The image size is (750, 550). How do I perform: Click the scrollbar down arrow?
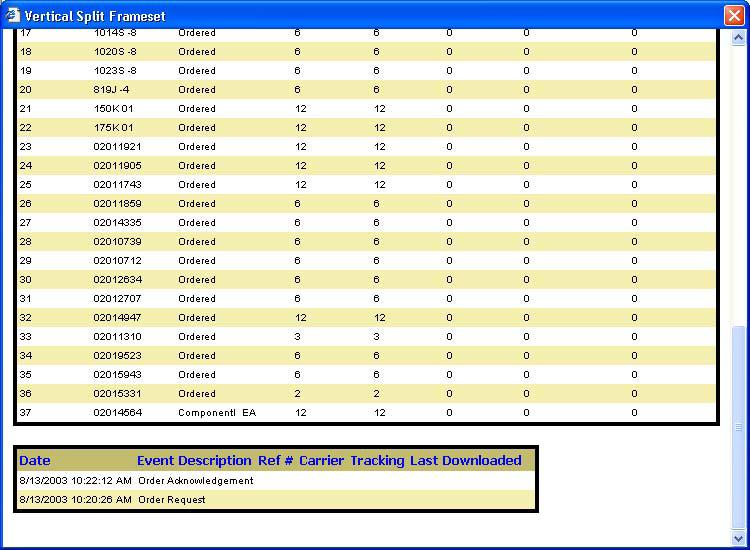pyautogui.click(x=739, y=539)
